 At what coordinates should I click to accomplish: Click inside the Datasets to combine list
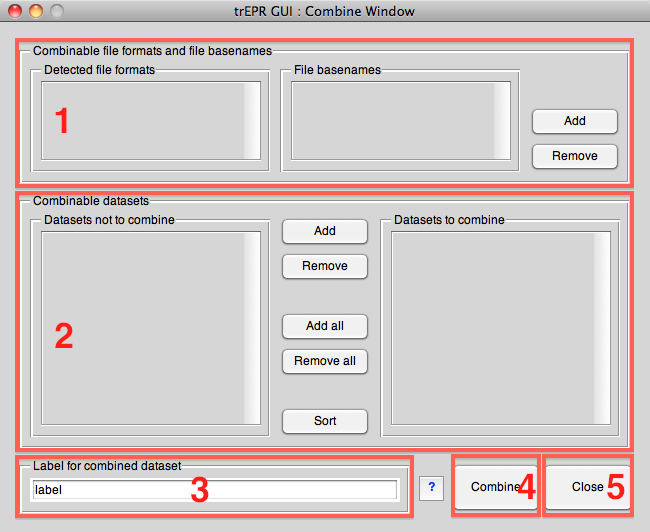490,329
